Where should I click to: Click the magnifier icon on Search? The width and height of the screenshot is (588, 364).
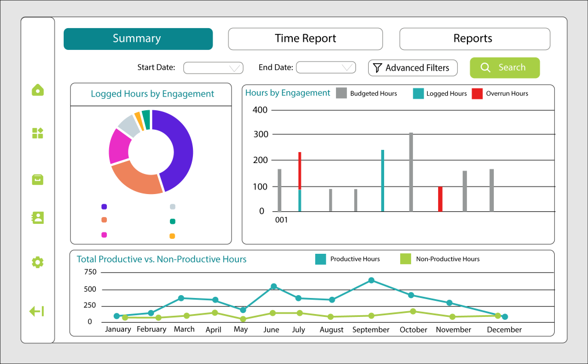click(485, 68)
